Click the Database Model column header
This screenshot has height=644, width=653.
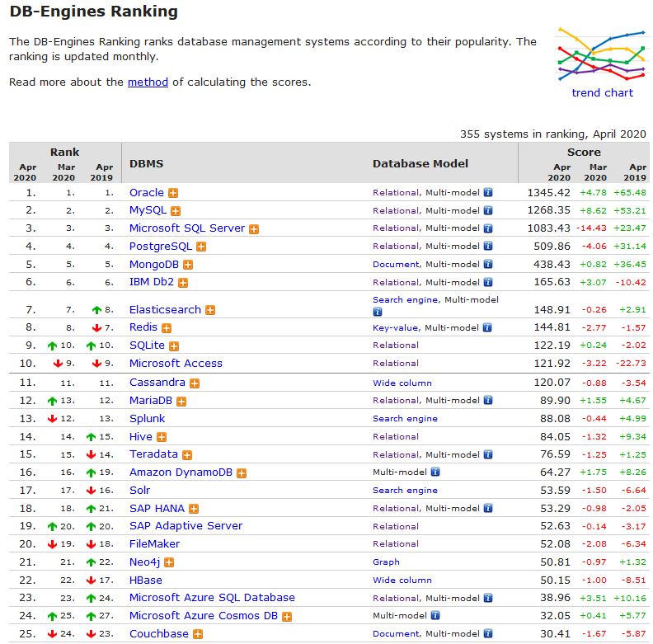pyautogui.click(x=420, y=164)
